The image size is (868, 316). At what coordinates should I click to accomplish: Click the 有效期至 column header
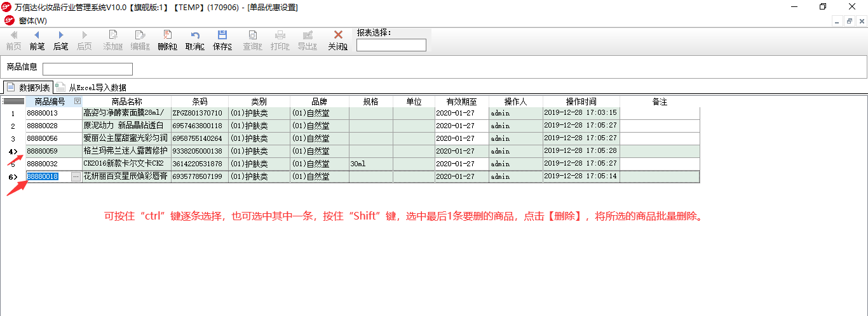[462, 102]
